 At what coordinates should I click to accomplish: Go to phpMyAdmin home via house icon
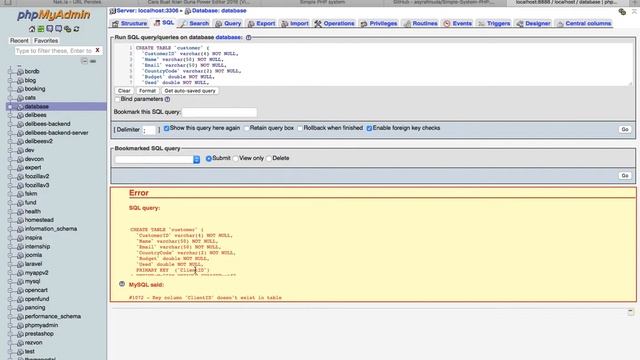[x=32, y=29]
